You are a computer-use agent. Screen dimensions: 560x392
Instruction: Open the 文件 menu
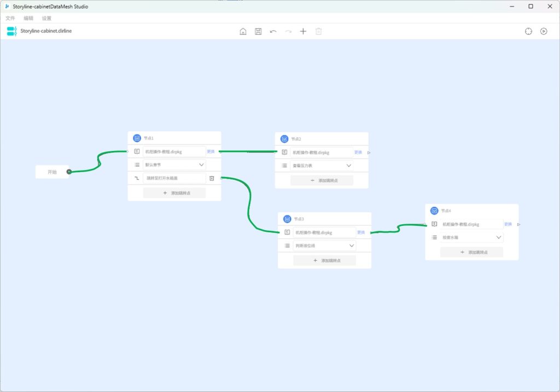tap(10, 18)
